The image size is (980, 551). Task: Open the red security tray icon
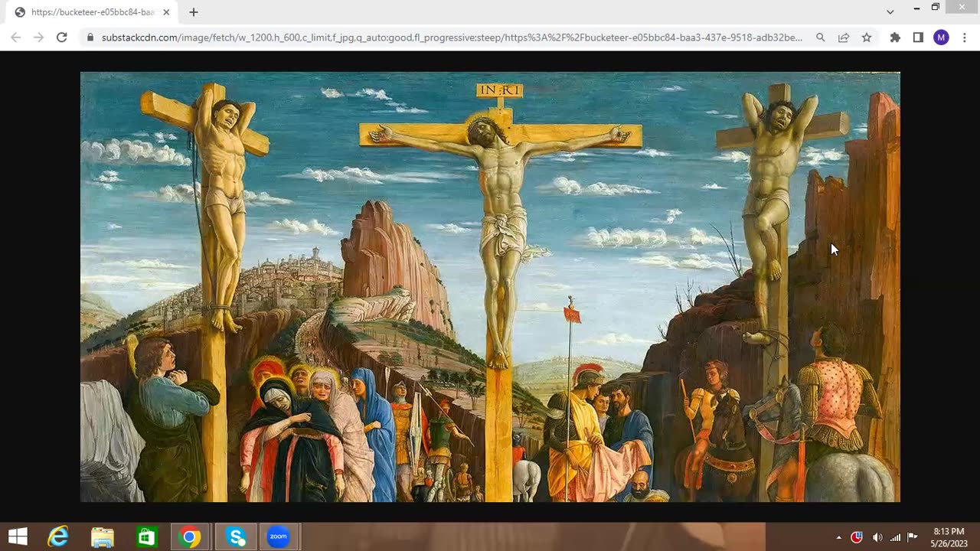coord(857,537)
